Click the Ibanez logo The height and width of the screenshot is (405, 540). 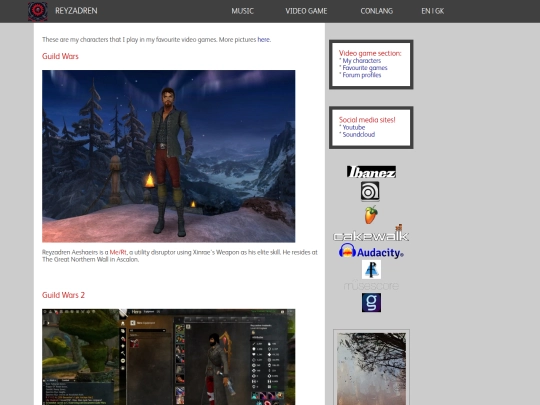click(371, 172)
